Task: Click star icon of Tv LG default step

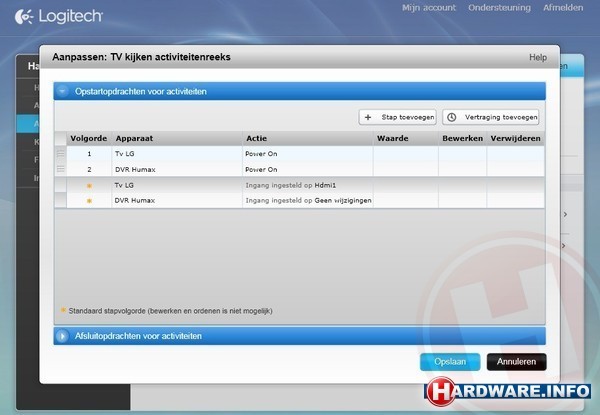Action: [89, 186]
